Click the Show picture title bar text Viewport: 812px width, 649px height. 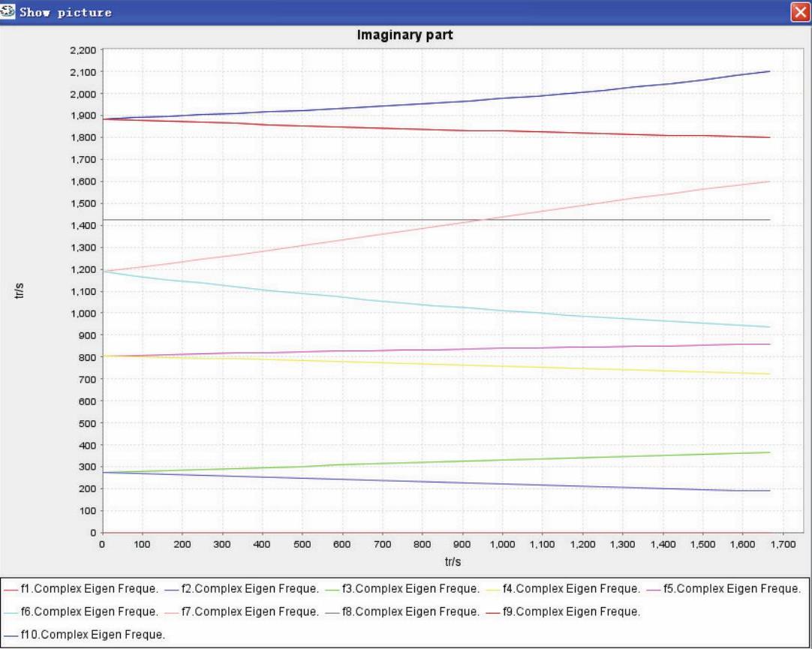coord(65,12)
